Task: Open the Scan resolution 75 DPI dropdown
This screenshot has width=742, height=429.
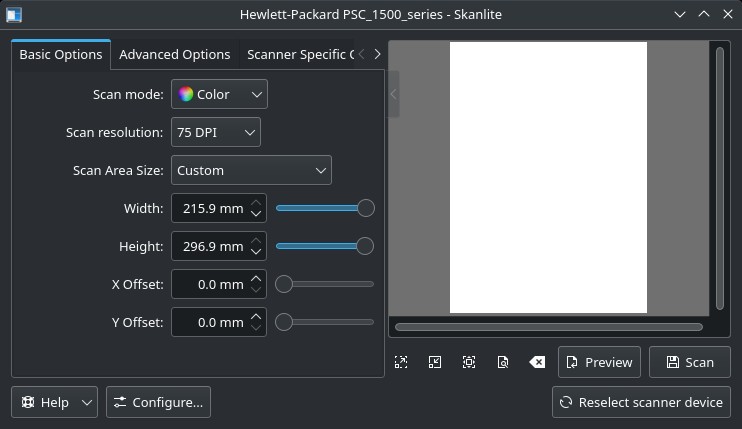Action: [216, 132]
